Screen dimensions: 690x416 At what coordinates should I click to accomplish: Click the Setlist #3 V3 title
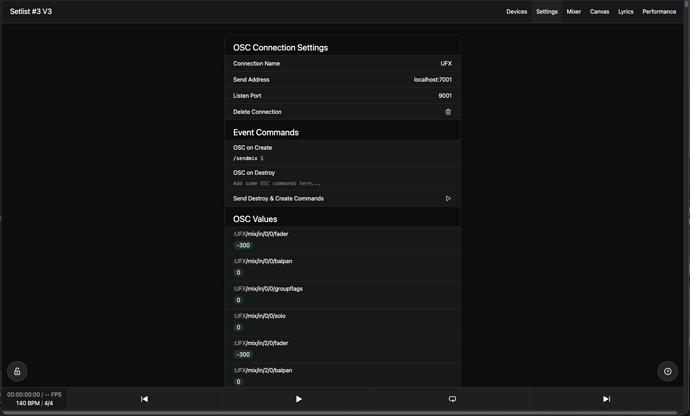[31, 11]
